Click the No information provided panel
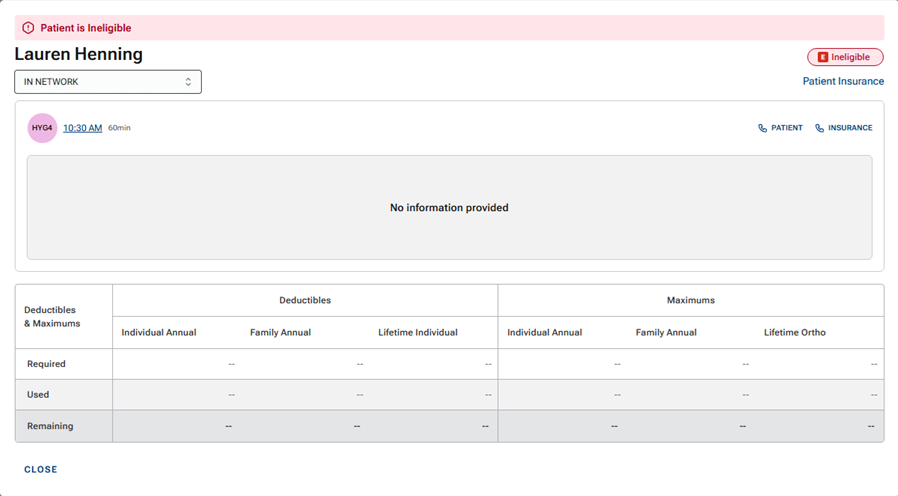The height and width of the screenshot is (496, 898). (x=449, y=208)
